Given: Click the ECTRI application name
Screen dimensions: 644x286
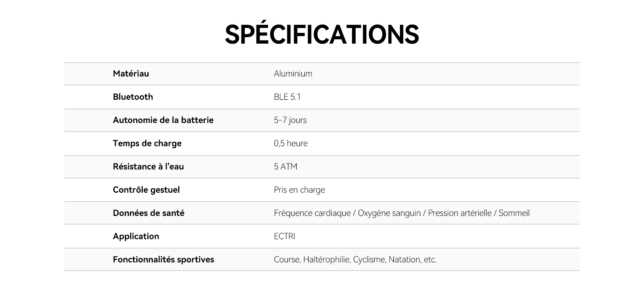Looking at the screenshot, I should pyautogui.click(x=284, y=236).
